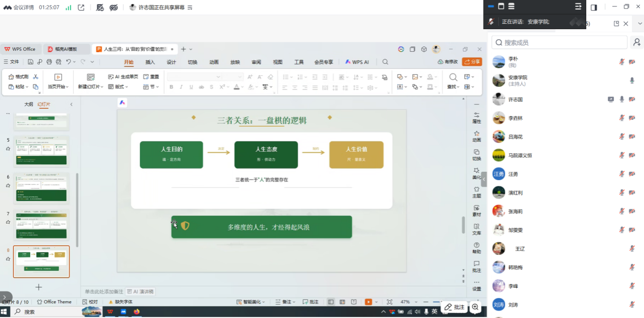Click the Find (查找) magnifier icon
The image size is (644, 318).
pyautogui.click(x=453, y=77)
